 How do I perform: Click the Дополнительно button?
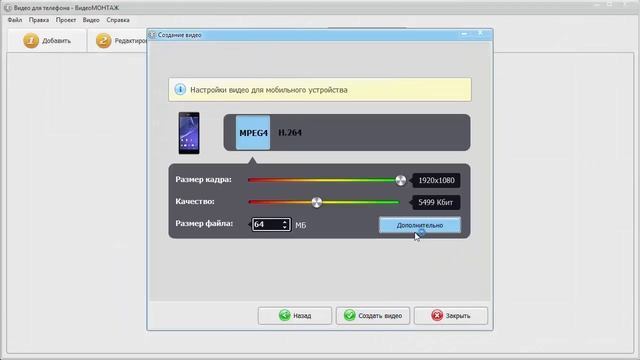point(420,225)
